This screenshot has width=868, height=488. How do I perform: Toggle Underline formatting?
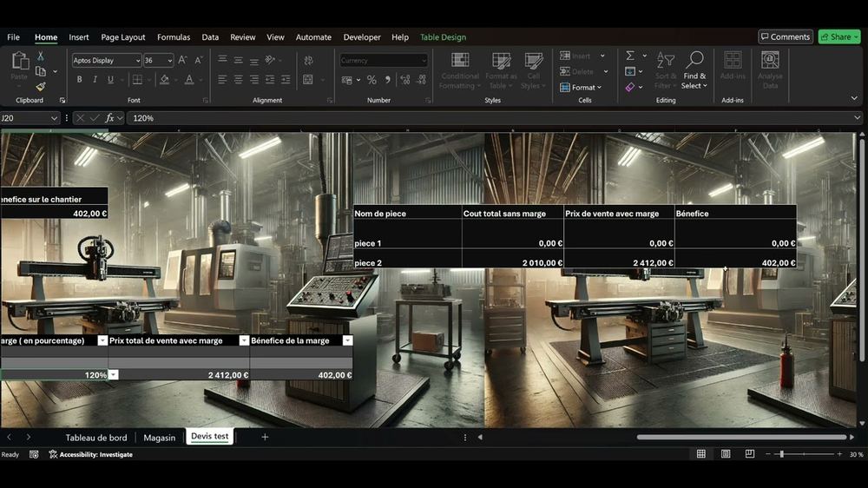(111, 80)
